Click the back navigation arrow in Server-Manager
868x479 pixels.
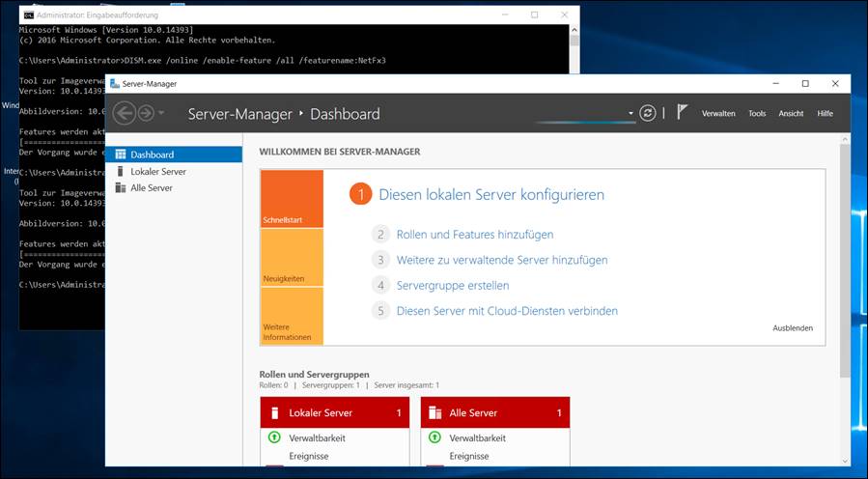coord(124,113)
